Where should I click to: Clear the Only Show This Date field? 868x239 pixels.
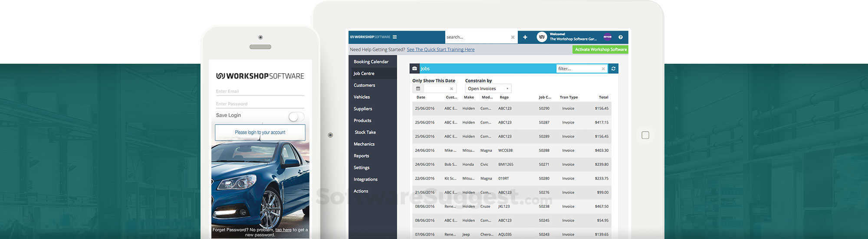click(451, 88)
